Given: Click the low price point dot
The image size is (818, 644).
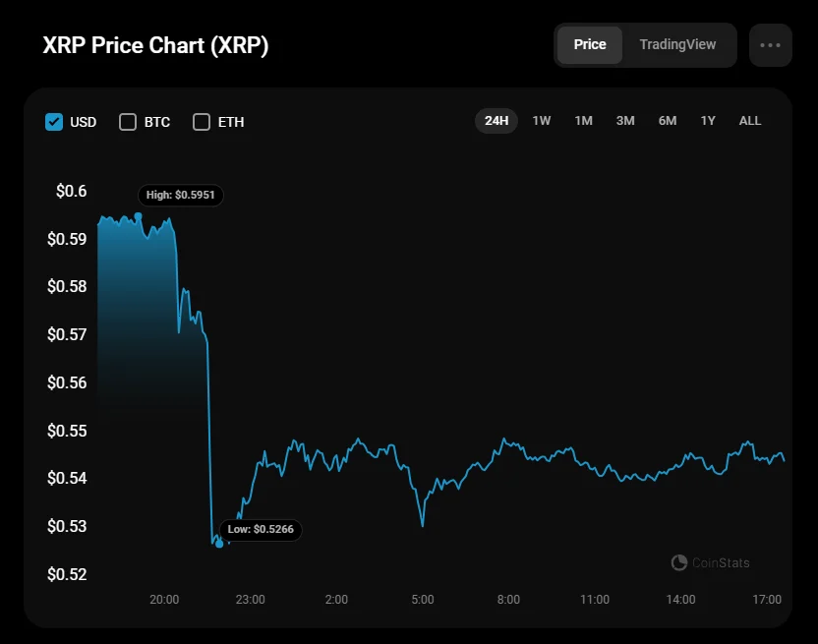Looking at the screenshot, I should click(x=219, y=543).
